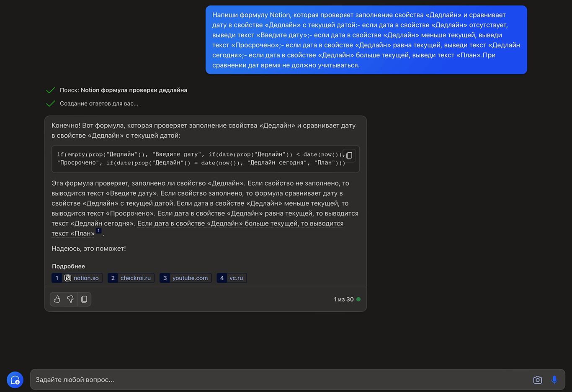
Task: Click the 'Создание ответов для вас' status line
Action: click(x=99, y=103)
